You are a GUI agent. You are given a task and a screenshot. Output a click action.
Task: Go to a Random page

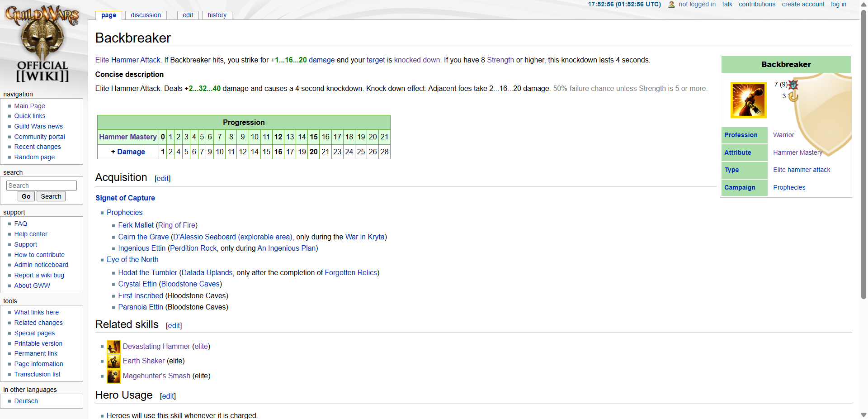point(34,157)
